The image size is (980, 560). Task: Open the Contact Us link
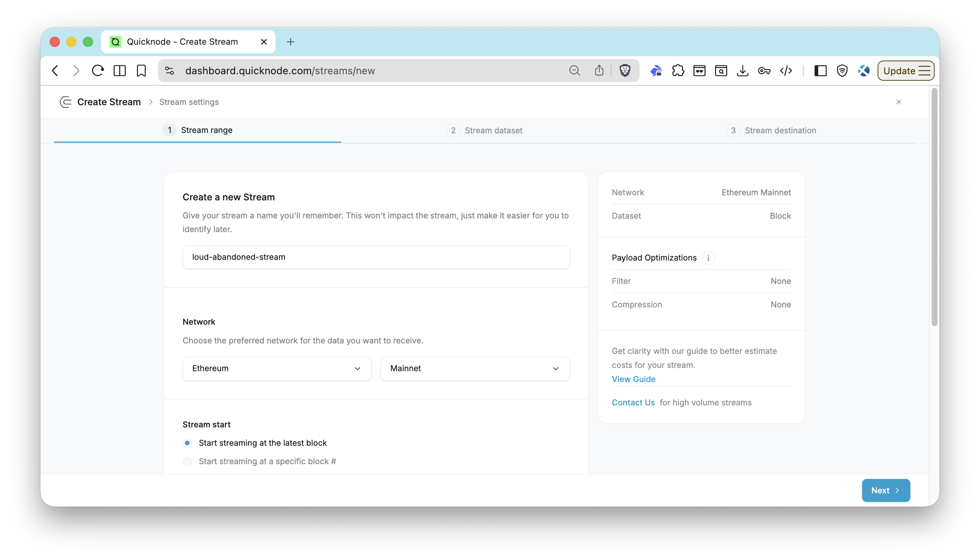(x=634, y=403)
